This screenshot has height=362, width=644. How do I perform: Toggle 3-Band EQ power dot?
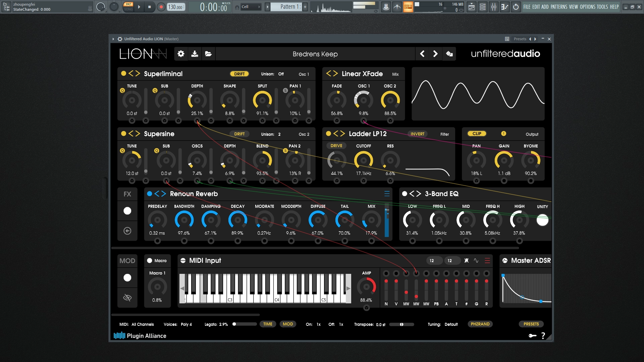tap(405, 193)
